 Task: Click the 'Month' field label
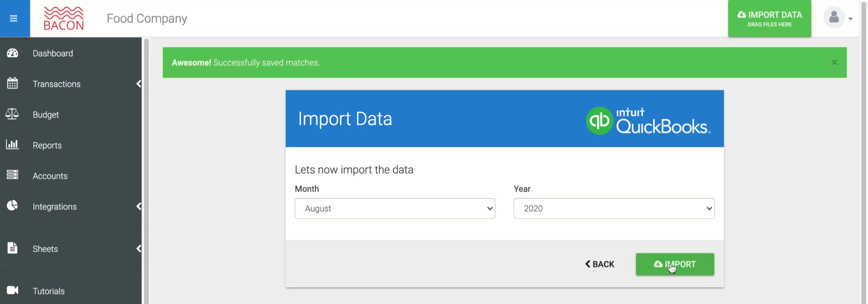(x=307, y=189)
